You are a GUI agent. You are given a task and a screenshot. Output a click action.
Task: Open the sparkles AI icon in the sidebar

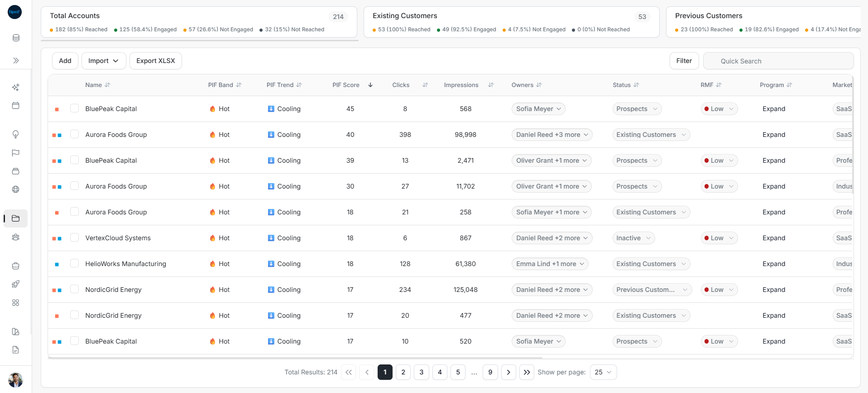point(16,87)
